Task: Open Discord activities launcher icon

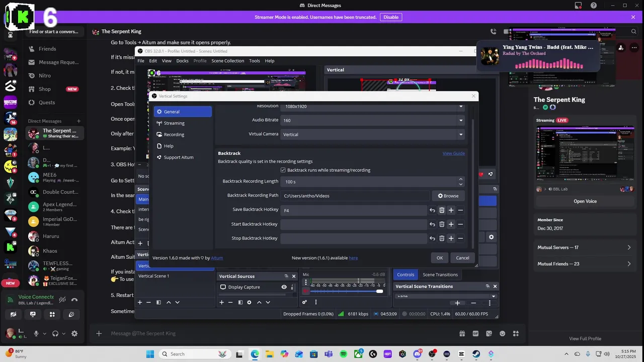Action: (x=52, y=314)
